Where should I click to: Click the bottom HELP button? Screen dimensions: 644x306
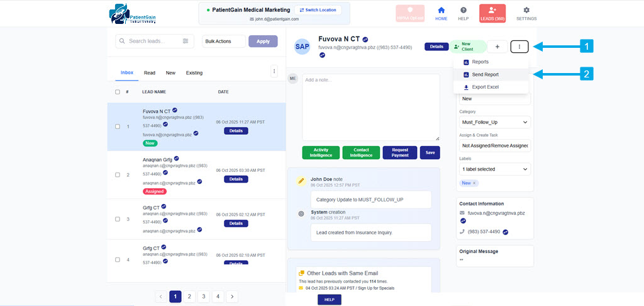point(330,300)
